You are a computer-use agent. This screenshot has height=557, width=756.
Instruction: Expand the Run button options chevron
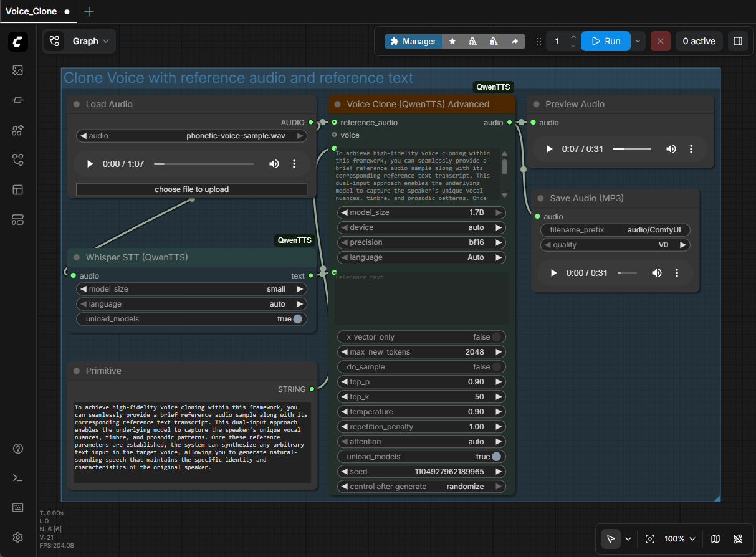638,41
